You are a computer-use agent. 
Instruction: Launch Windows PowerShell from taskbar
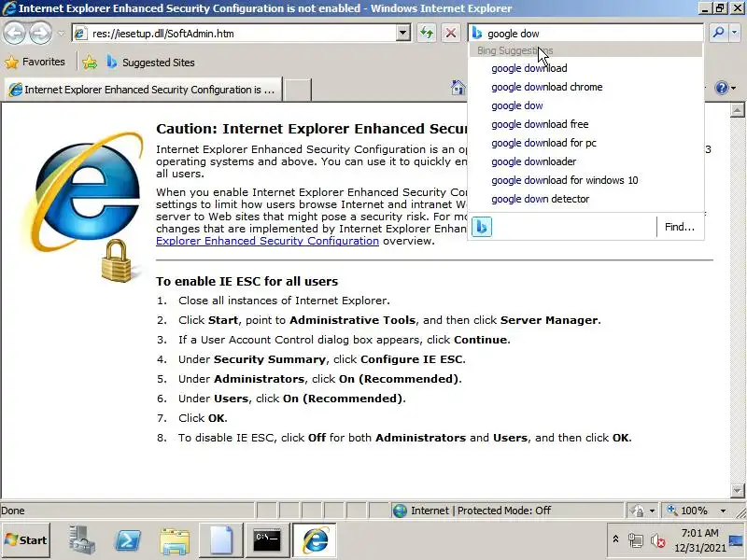pos(128,540)
